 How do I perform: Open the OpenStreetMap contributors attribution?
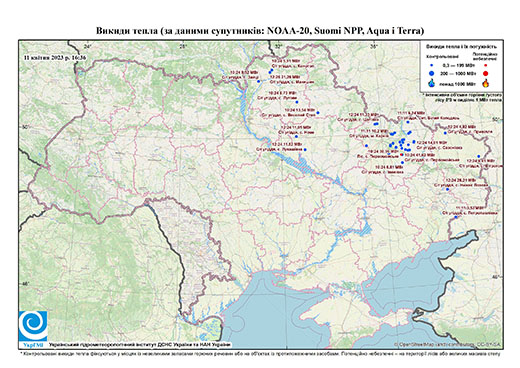[x=448, y=344]
